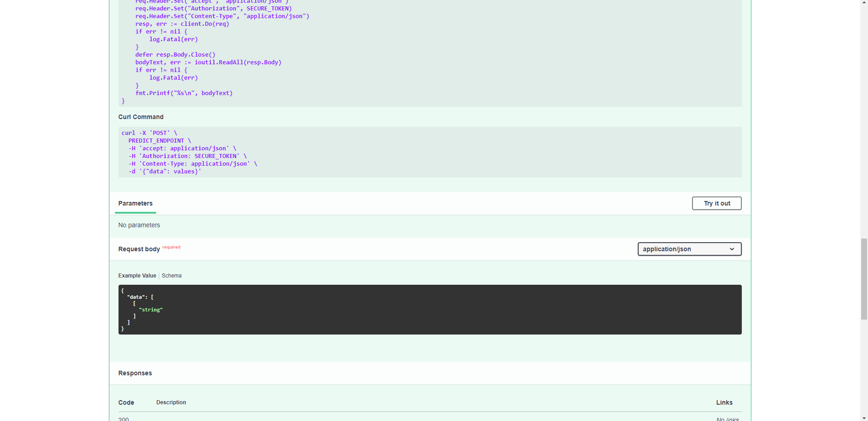Click the Code column header
The width and height of the screenshot is (868, 421).
point(126,402)
